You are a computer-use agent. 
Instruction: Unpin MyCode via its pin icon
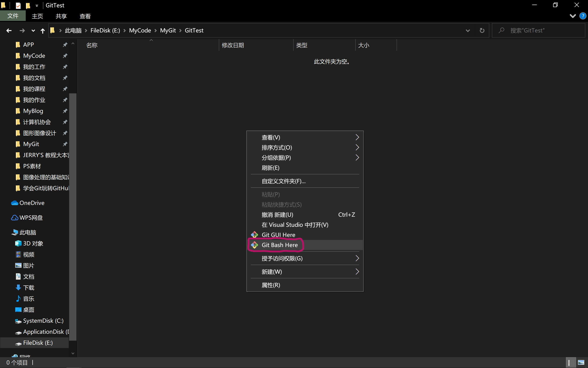coord(65,56)
